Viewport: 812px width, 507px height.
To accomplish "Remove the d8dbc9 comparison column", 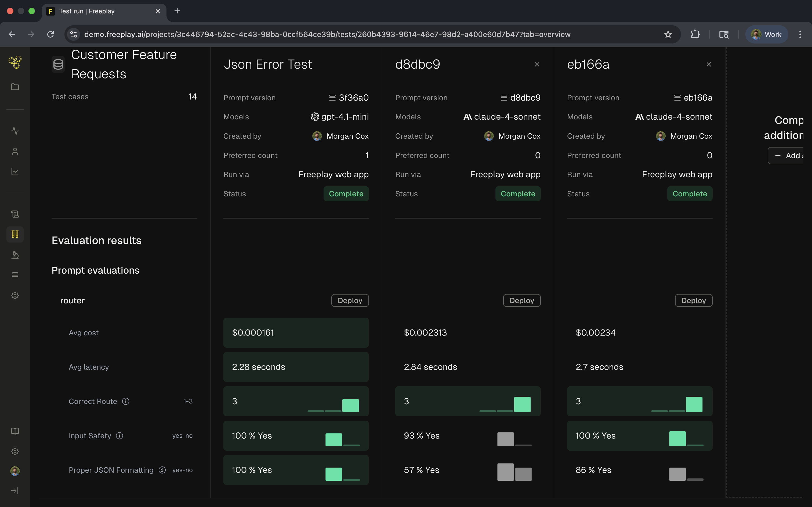I will click(537, 64).
